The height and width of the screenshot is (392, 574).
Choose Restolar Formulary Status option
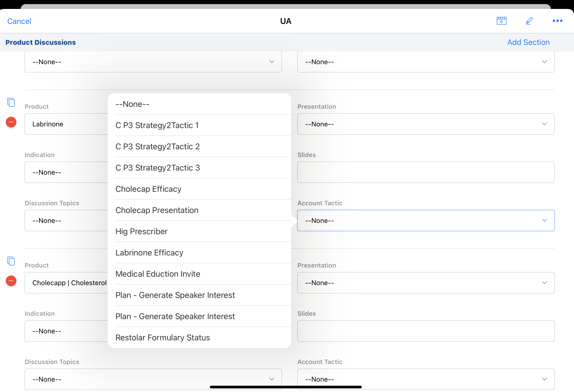(x=162, y=338)
